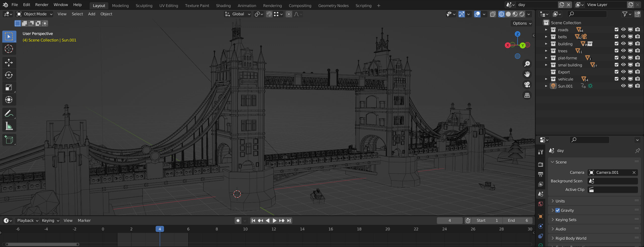Toggle auto keying record button
This screenshot has height=247, width=644.
pos(238,221)
